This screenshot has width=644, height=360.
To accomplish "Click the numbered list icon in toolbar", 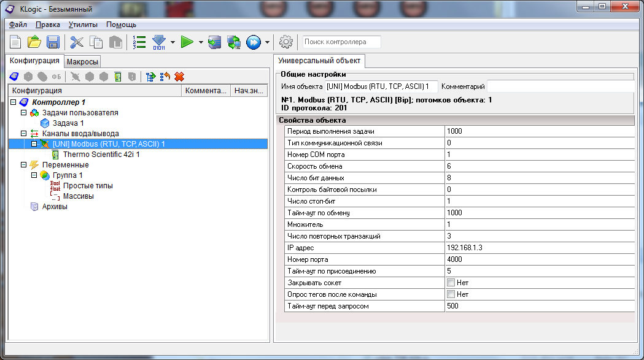I will (x=139, y=42).
